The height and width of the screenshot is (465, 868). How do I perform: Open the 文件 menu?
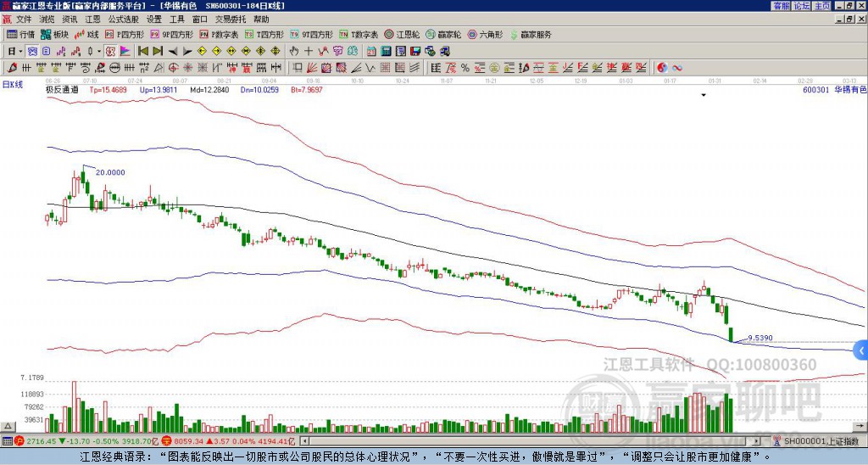(x=24, y=20)
